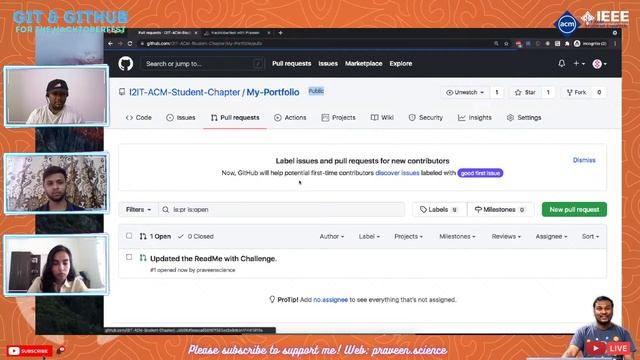The image size is (640, 360).
Task: Star the repository
Action: coord(525,92)
